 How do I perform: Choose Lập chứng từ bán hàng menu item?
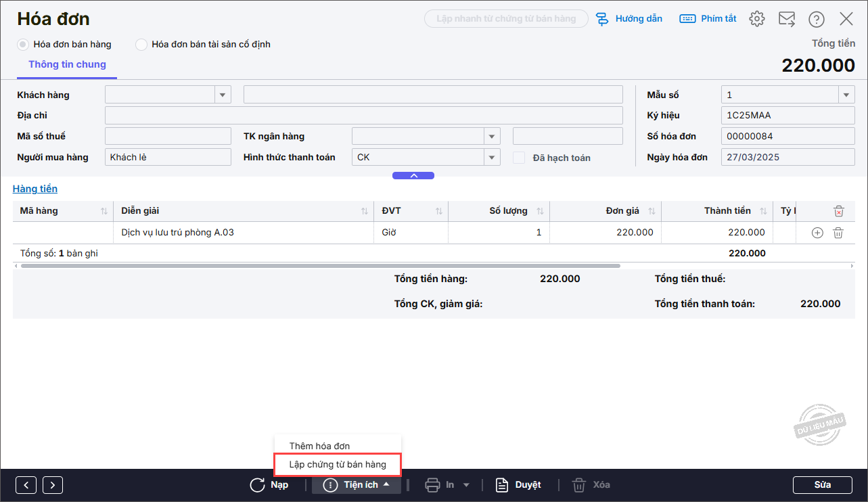338,465
